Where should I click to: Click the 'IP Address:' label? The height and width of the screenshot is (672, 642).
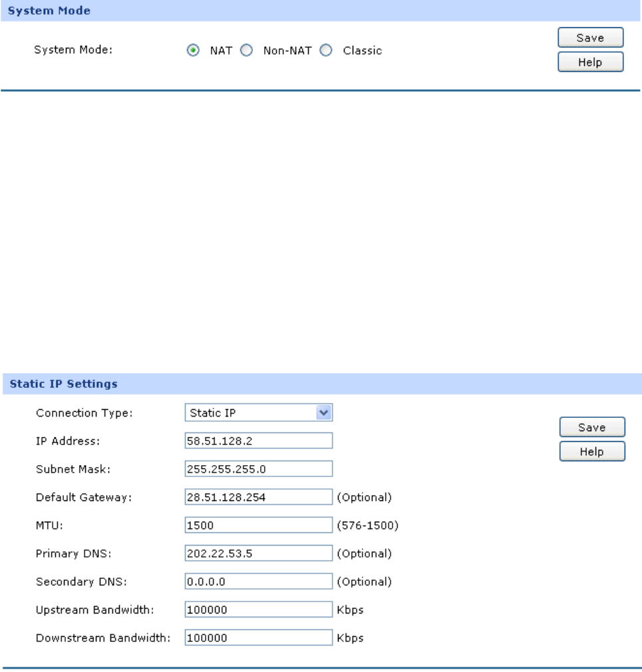(68, 441)
